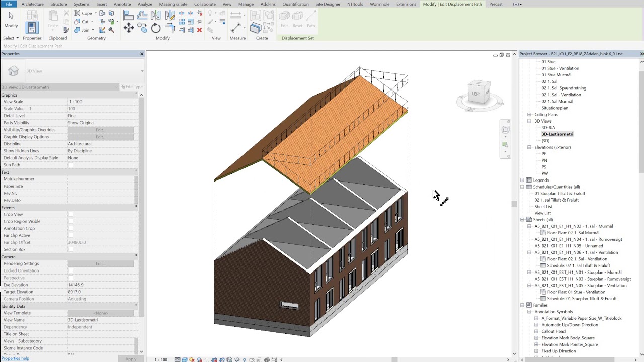
Task: Select the Offset tool icon
Action: (x=142, y=15)
